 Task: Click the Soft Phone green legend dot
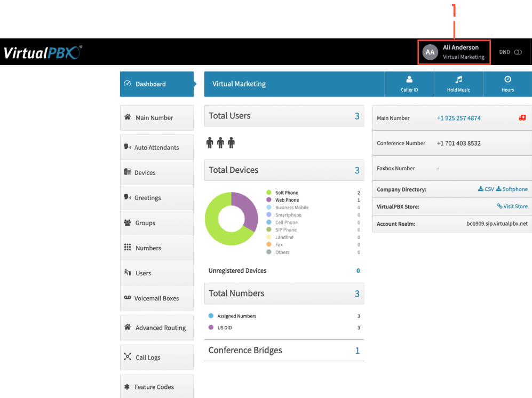point(269,193)
